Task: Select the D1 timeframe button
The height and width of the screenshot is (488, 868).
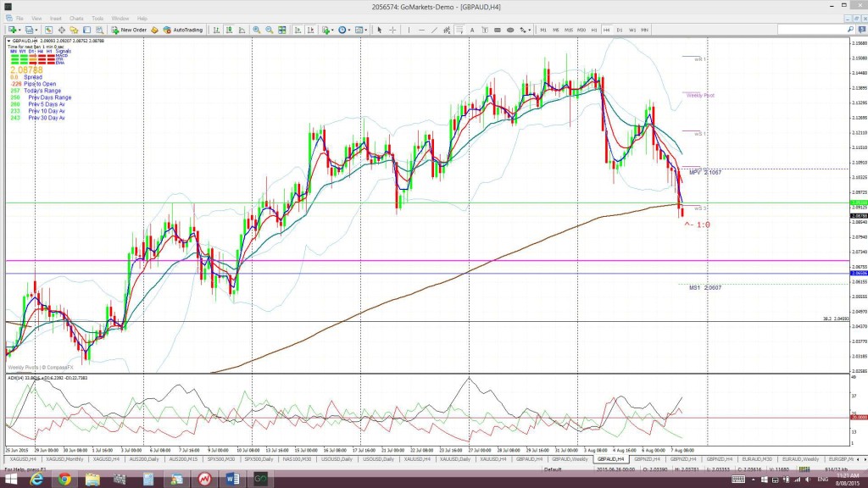Action: click(x=620, y=30)
